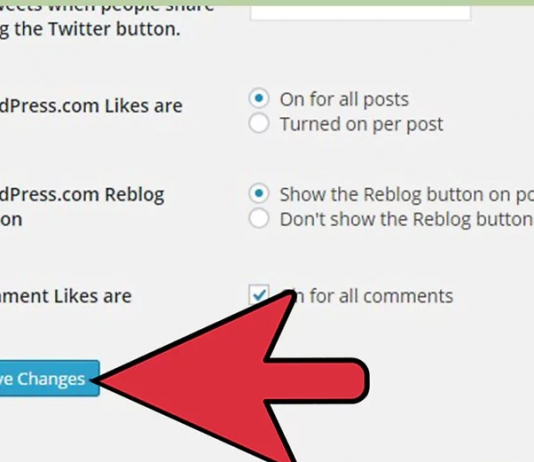Enable the "Show the Reblog button" radio option
Viewport: 534px width, 462px height.
(x=259, y=193)
